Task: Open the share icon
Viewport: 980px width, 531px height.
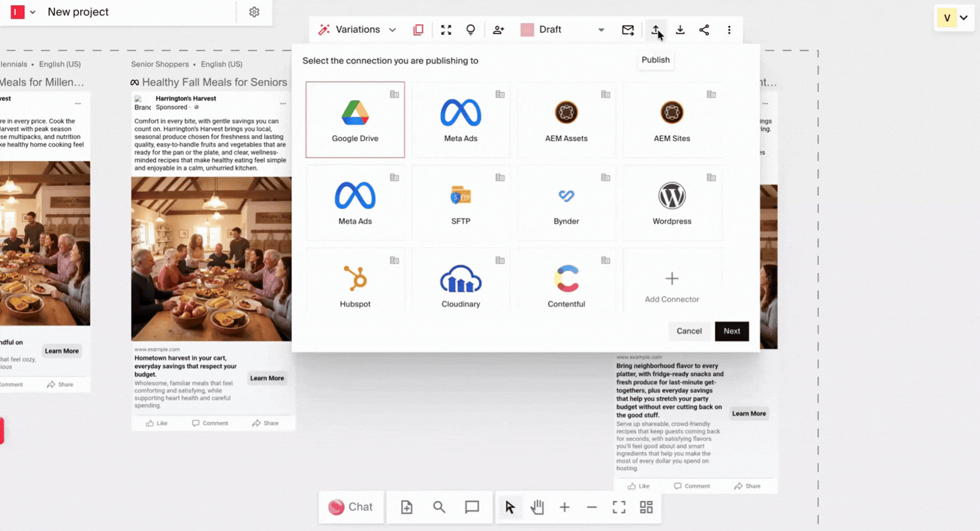Action: (x=704, y=29)
